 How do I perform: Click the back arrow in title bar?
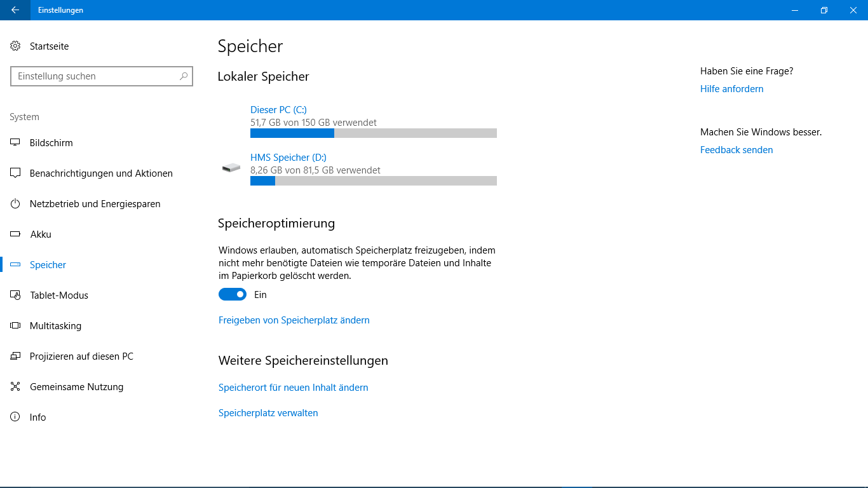click(x=15, y=10)
